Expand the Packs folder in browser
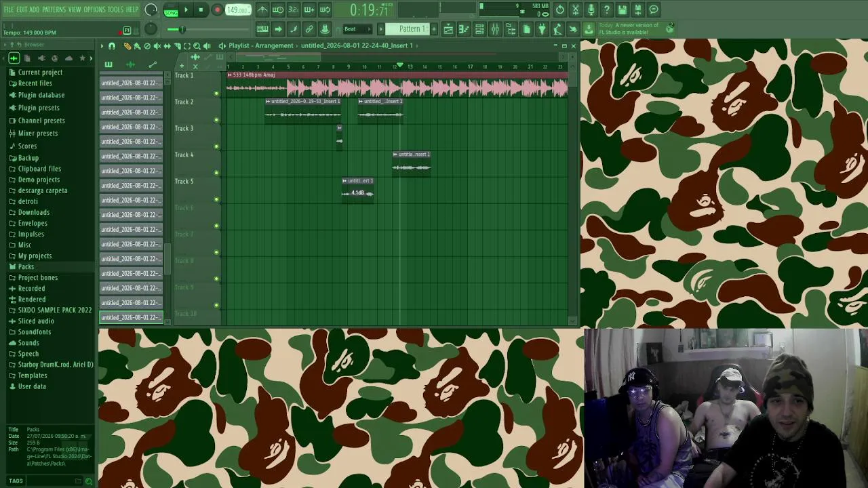 click(x=26, y=266)
